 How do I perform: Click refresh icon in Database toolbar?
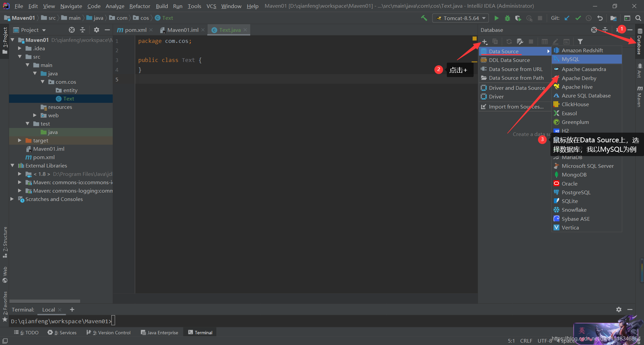[509, 42]
